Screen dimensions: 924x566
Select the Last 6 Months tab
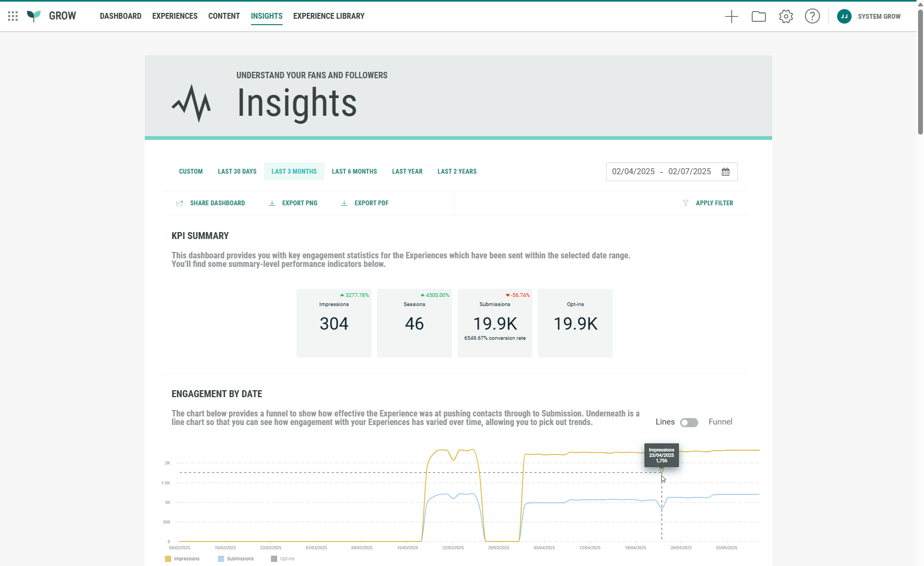tap(354, 172)
